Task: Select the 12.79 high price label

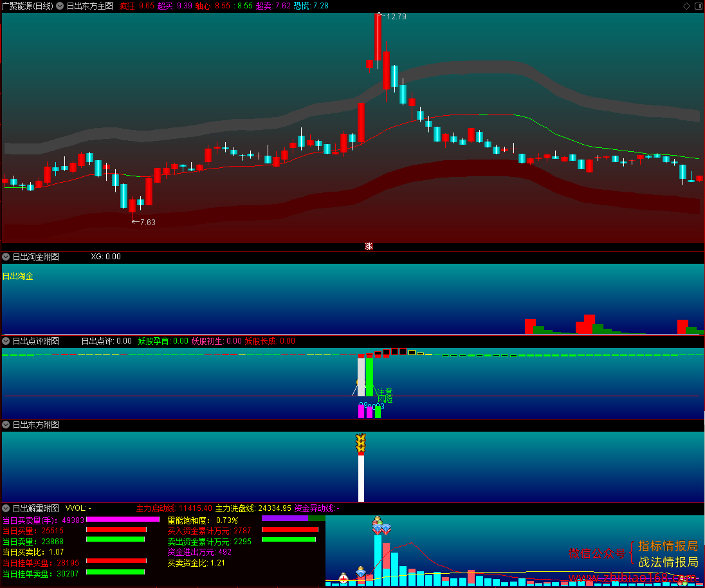Action: [x=396, y=17]
